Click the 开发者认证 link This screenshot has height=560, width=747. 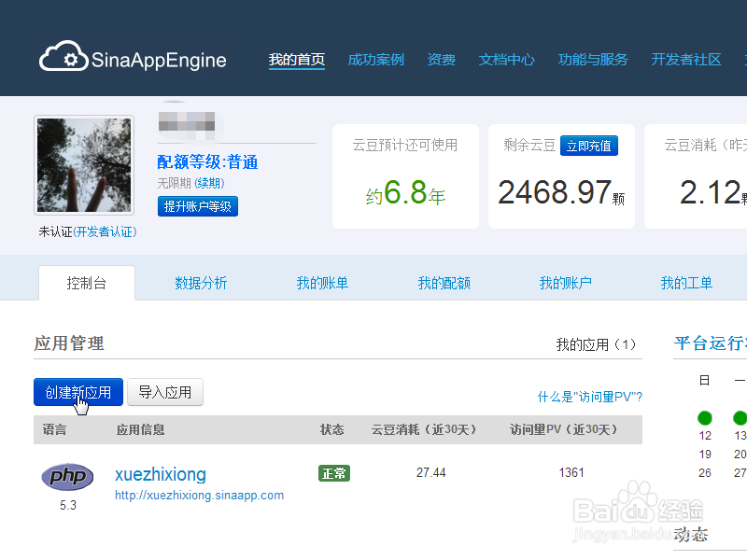click(105, 231)
